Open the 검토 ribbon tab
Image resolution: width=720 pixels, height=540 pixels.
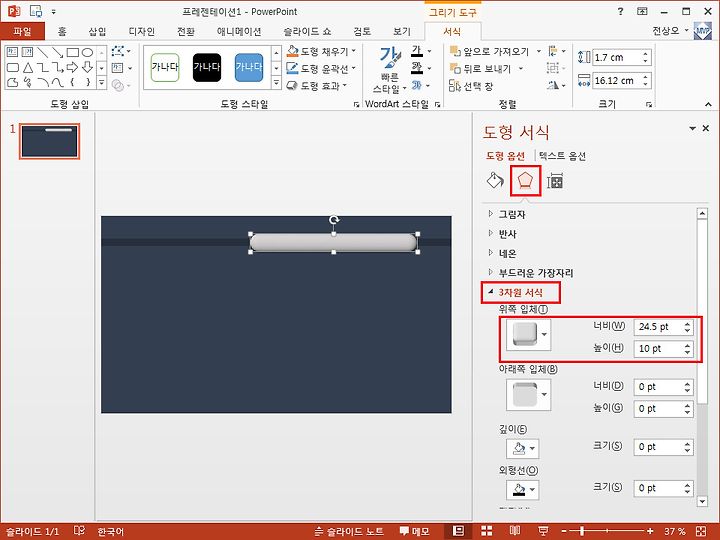click(362, 31)
